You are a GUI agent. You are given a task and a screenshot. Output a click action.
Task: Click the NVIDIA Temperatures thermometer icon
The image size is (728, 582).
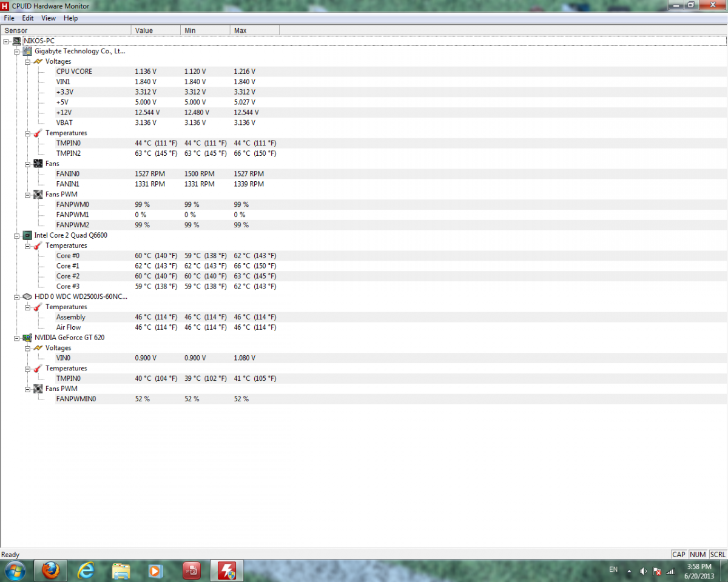point(38,369)
